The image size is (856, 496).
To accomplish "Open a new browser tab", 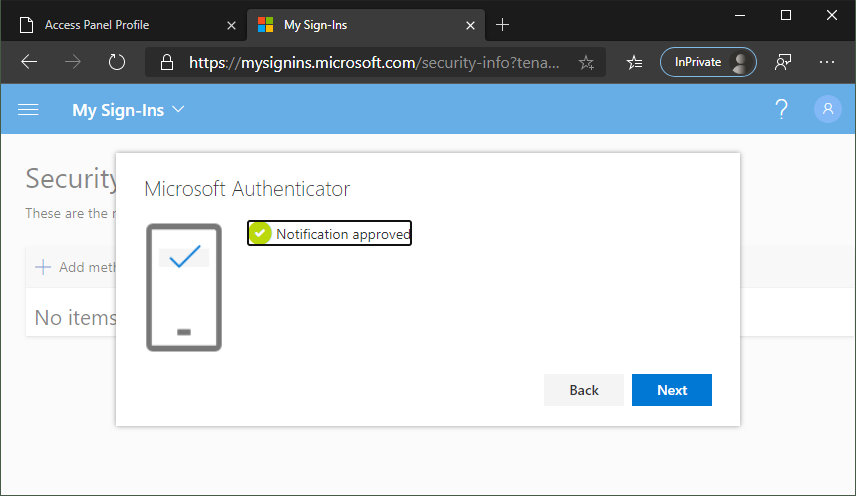I will click(x=502, y=25).
